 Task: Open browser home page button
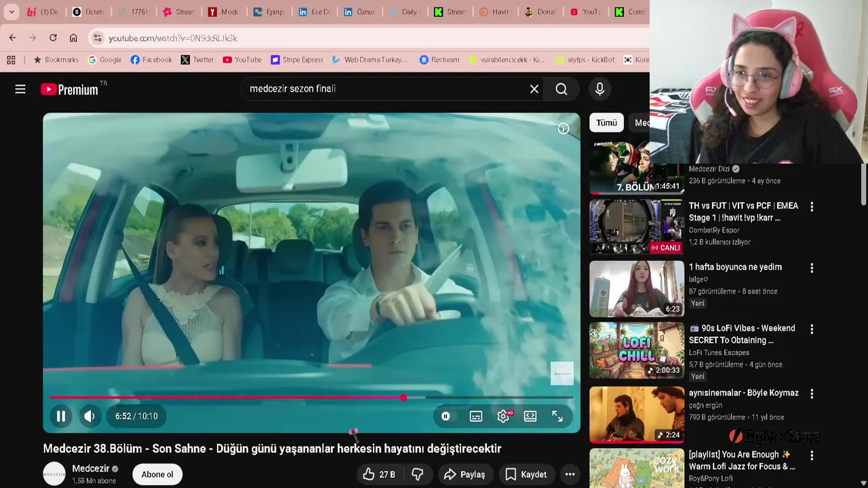[73, 38]
